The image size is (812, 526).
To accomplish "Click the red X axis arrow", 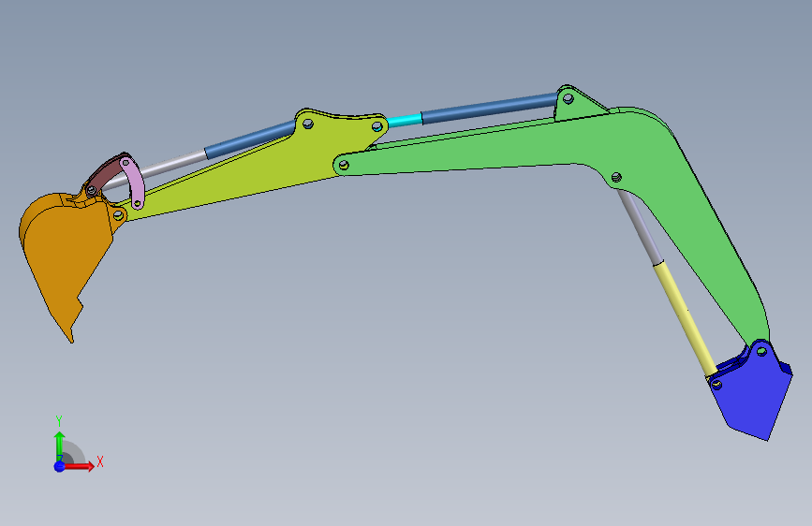I will coord(79,466).
